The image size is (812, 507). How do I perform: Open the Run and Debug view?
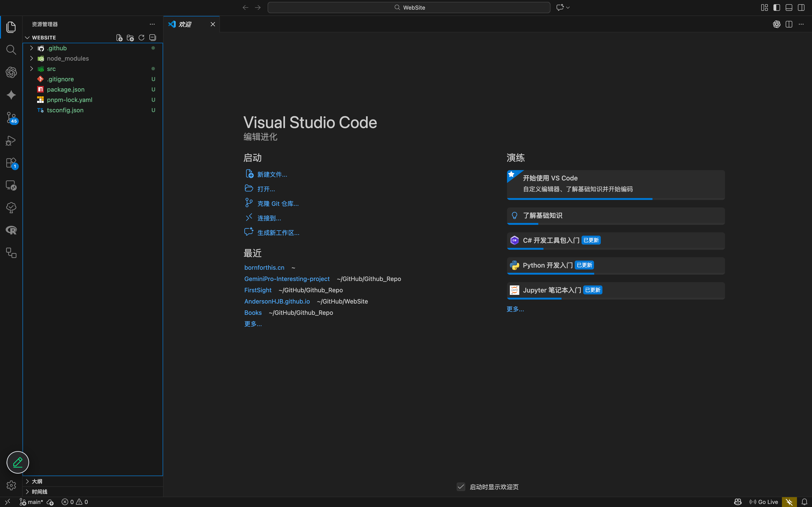pyautogui.click(x=11, y=140)
